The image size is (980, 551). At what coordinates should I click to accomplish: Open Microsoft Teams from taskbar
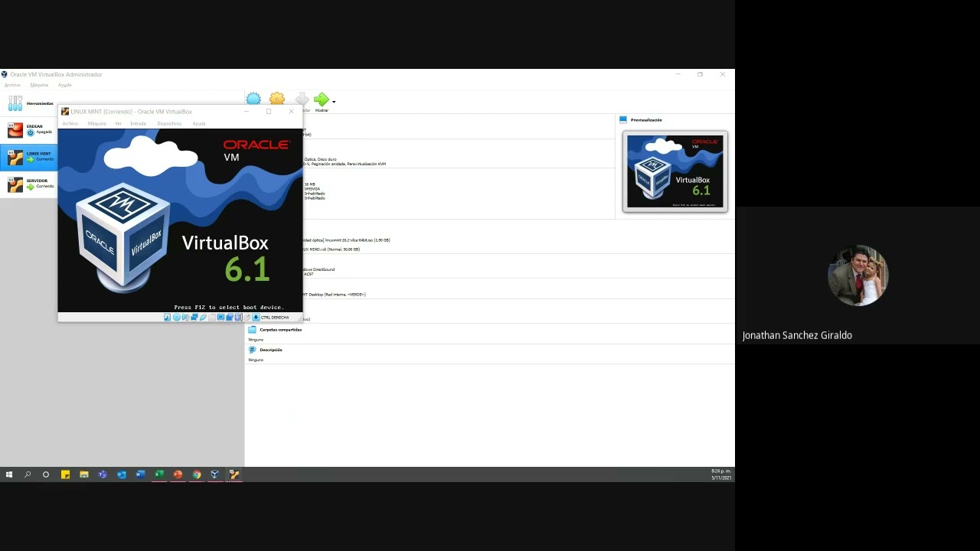coord(103,474)
